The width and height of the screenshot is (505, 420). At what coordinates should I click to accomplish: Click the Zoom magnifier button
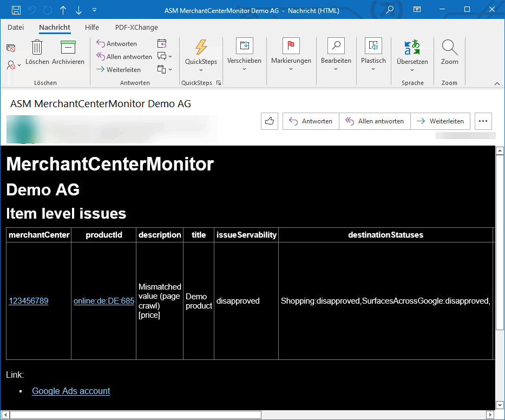449,52
